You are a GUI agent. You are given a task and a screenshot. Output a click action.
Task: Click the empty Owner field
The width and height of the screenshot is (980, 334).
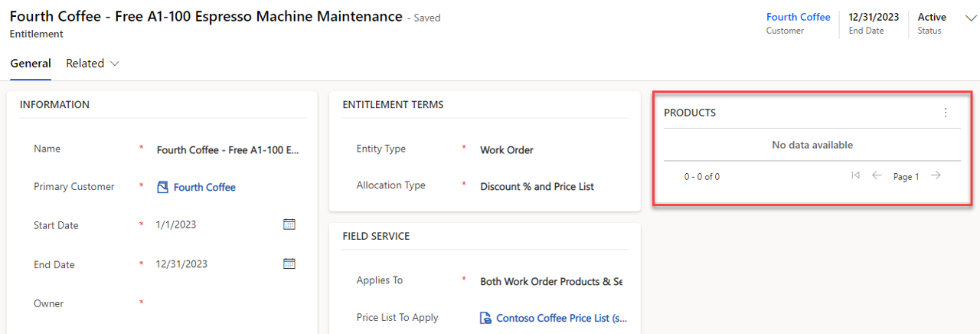click(228, 303)
